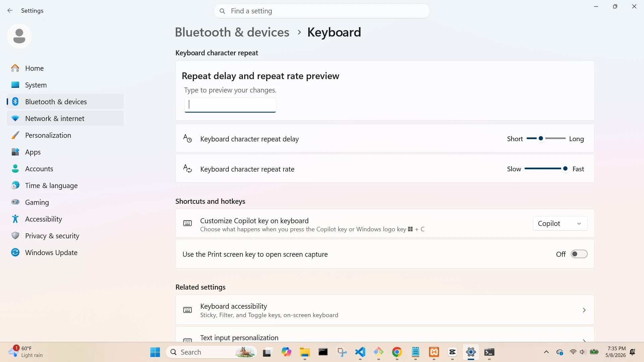Open the colorful diamond app in taskbar
This screenshot has height=362, width=644.
[x=379, y=352]
